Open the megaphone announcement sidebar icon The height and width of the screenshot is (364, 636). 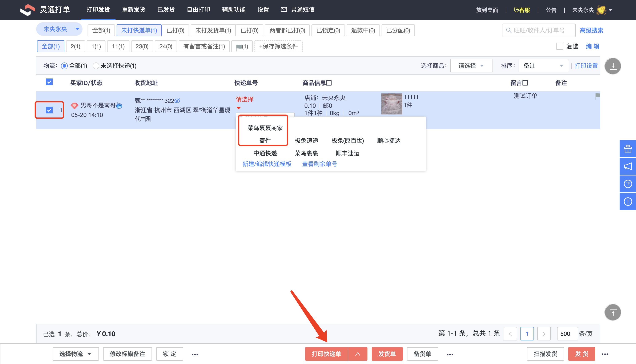click(628, 166)
